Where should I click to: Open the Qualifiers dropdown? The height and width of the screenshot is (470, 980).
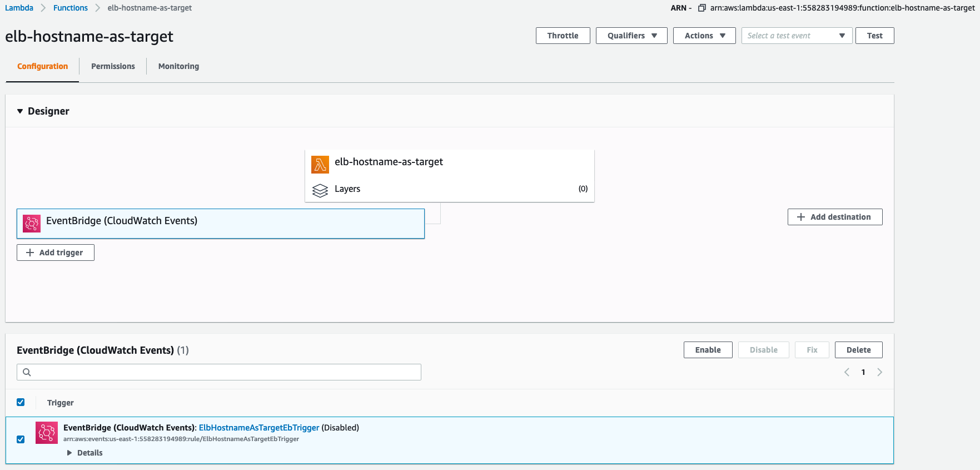coord(631,36)
